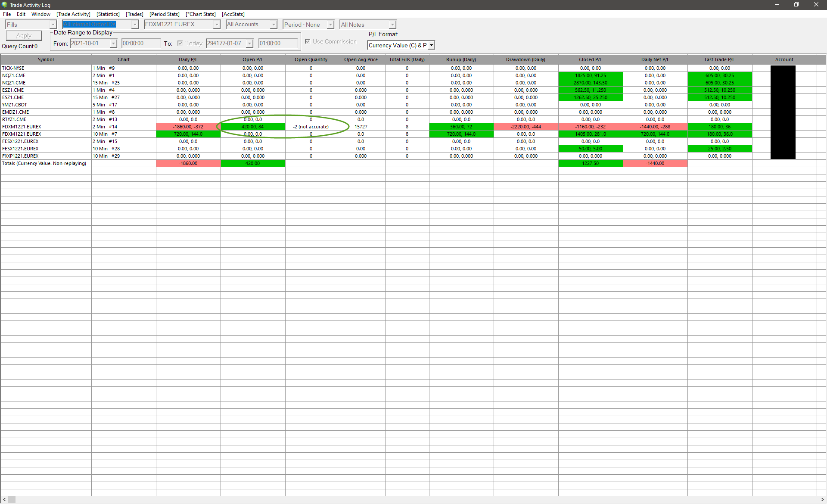
Task: Restore down the window
Action: point(796,5)
